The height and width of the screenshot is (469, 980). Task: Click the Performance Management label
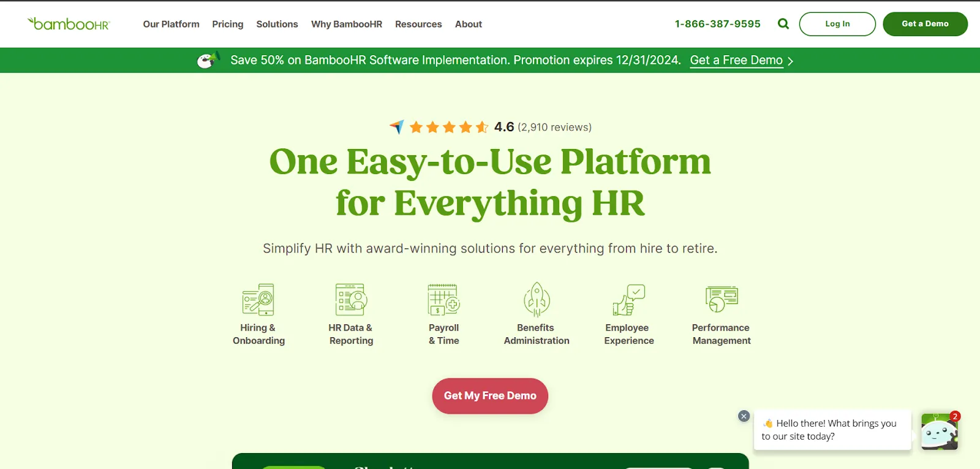click(722, 334)
